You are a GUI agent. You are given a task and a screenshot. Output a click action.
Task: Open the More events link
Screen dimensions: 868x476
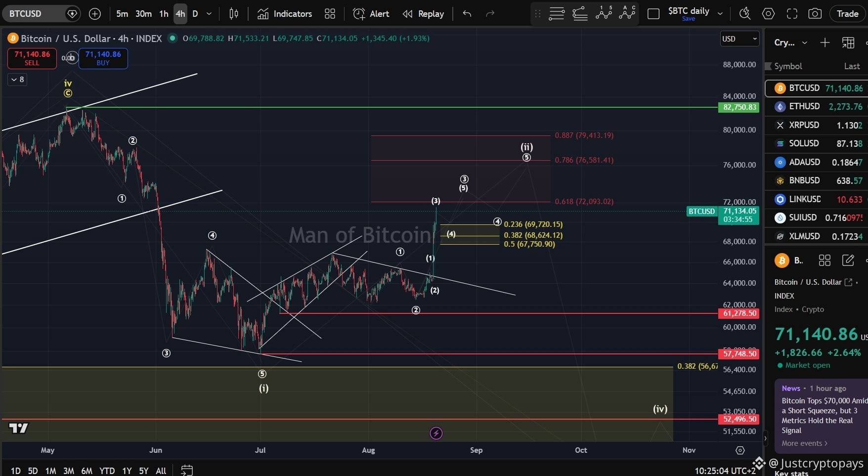[x=804, y=443]
